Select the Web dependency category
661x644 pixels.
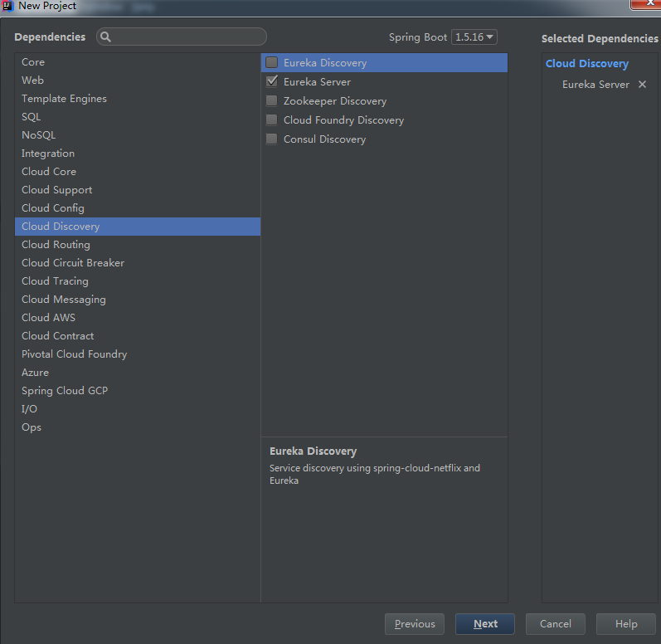click(x=33, y=80)
